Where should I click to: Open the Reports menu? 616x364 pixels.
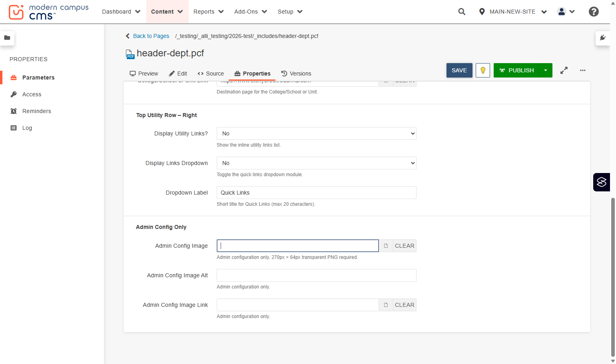208,12
